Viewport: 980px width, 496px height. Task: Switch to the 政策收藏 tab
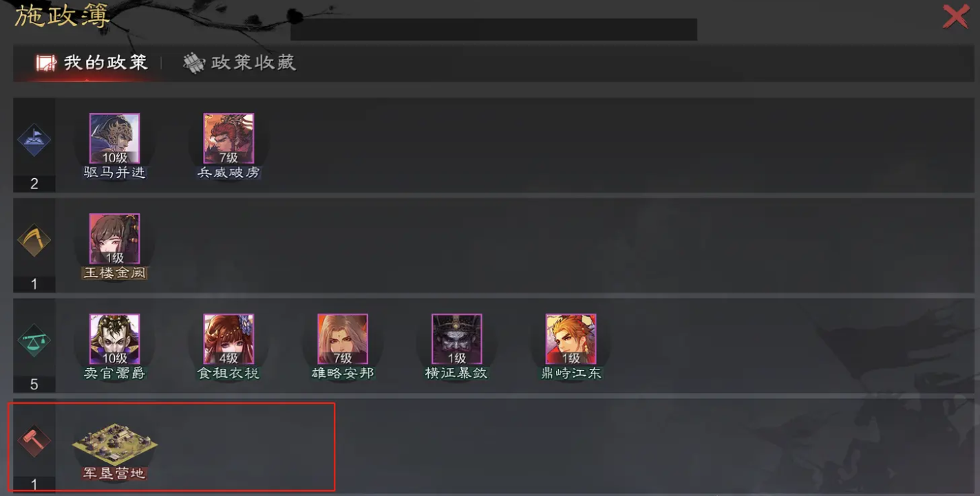point(239,63)
